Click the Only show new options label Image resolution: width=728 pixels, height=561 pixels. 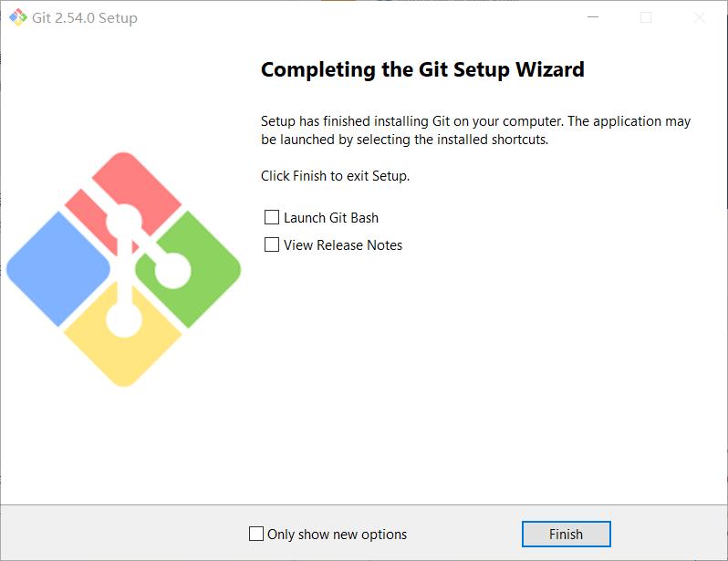click(337, 534)
